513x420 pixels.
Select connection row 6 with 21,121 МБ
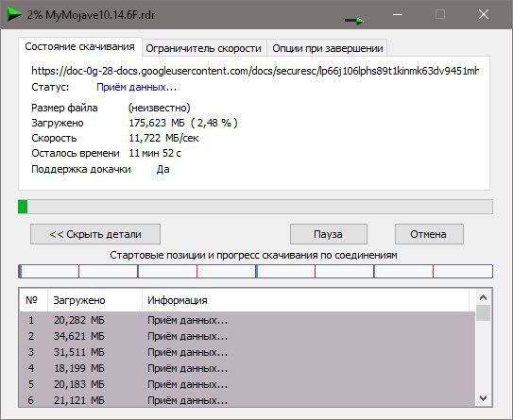click(x=247, y=400)
